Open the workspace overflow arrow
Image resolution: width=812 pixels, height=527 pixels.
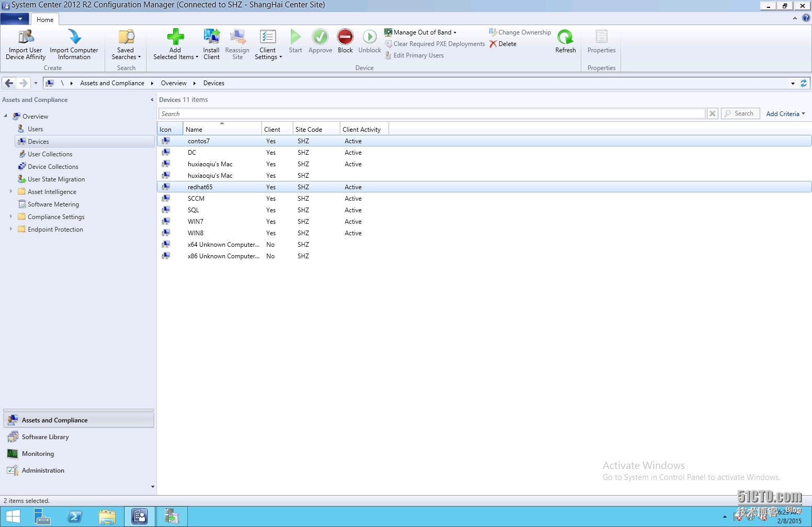point(152,487)
